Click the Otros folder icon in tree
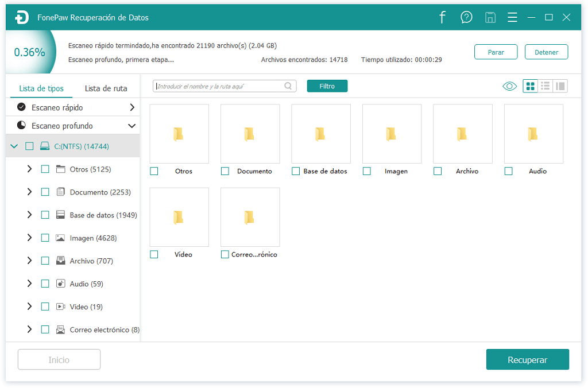This screenshot has width=588, height=388. 60,169
